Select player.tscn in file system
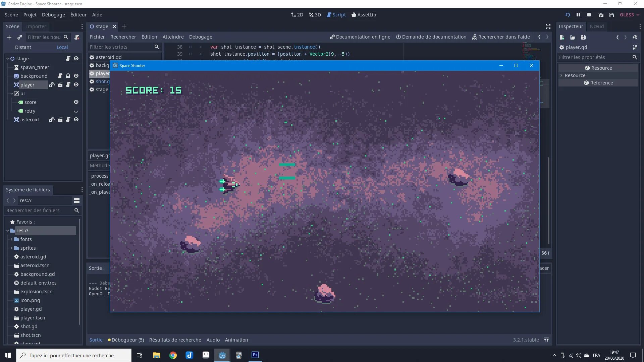This screenshot has height=362, width=644. pyautogui.click(x=33, y=318)
